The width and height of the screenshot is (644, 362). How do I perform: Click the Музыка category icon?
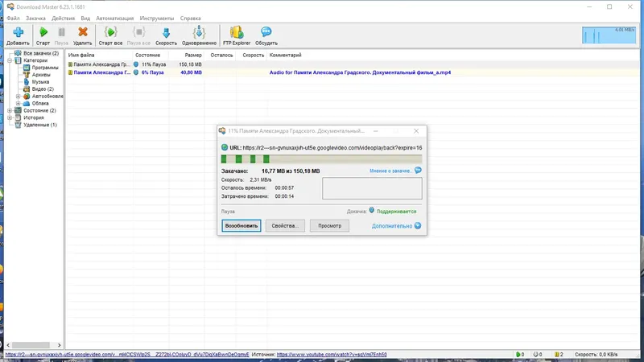click(x=27, y=82)
